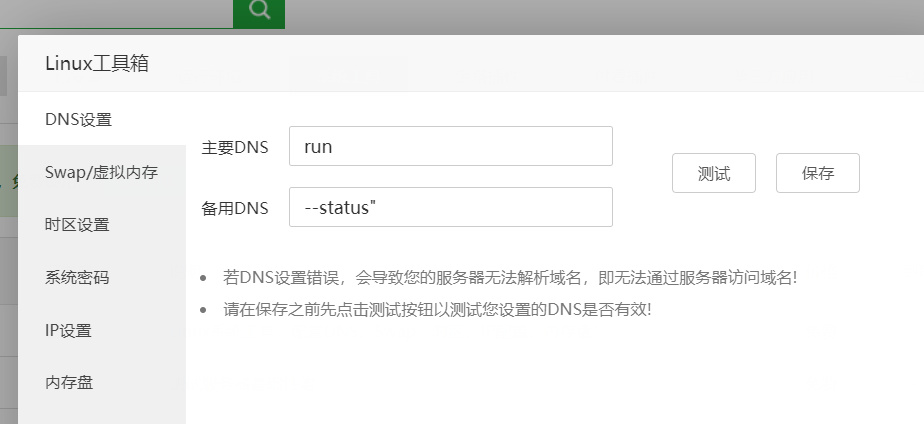The height and width of the screenshot is (424, 924).
Task: Click the 保存 button
Action: click(x=818, y=173)
